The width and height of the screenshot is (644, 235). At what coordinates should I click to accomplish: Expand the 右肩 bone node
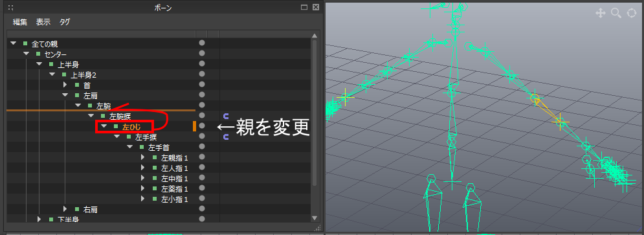[x=65, y=209]
